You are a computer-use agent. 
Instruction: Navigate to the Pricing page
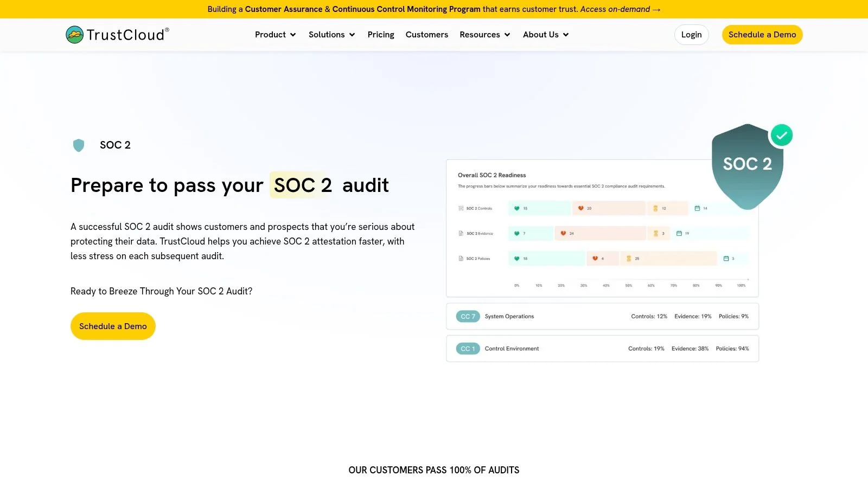coord(380,34)
